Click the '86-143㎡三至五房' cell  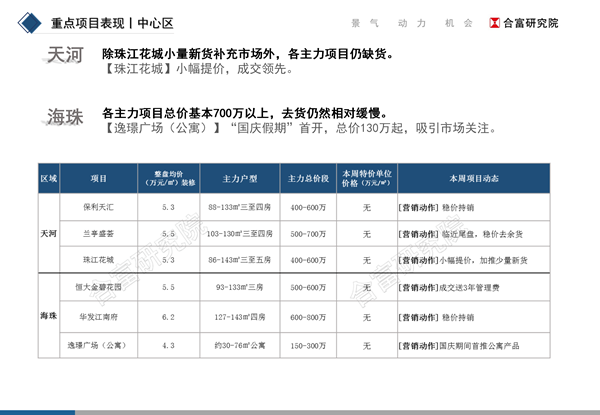click(240, 260)
